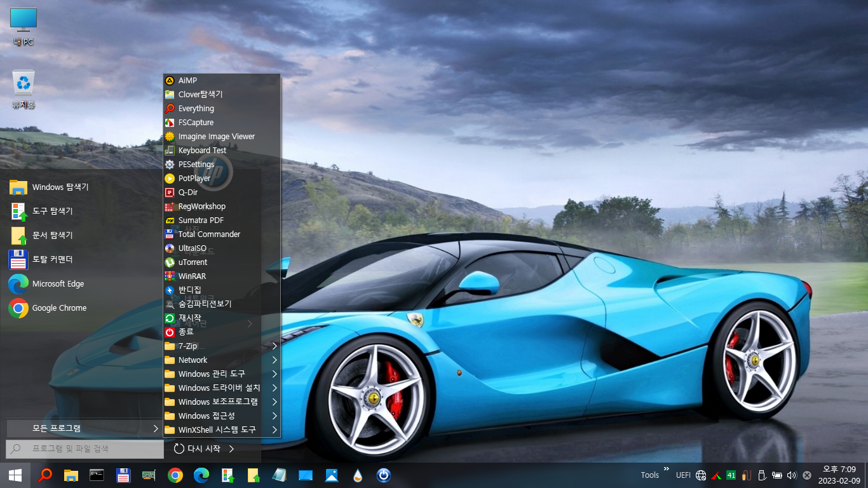Click the 다시 시작 power button
The image size is (868, 488).
[198, 449]
